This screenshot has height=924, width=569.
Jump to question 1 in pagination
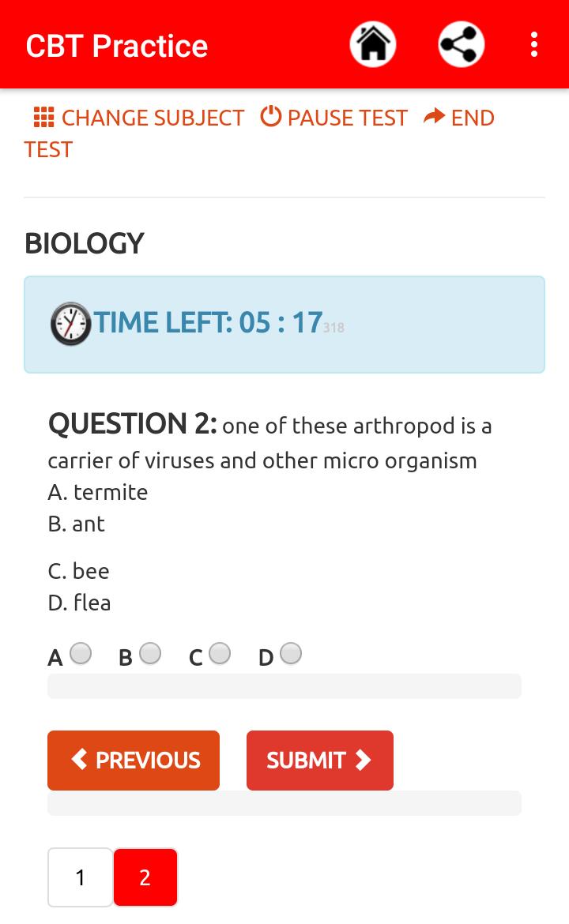[x=80, y=877]
